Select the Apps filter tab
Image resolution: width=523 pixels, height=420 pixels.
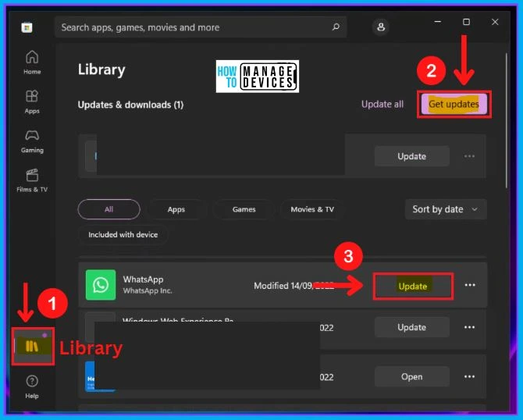click(x=176, y=209)
